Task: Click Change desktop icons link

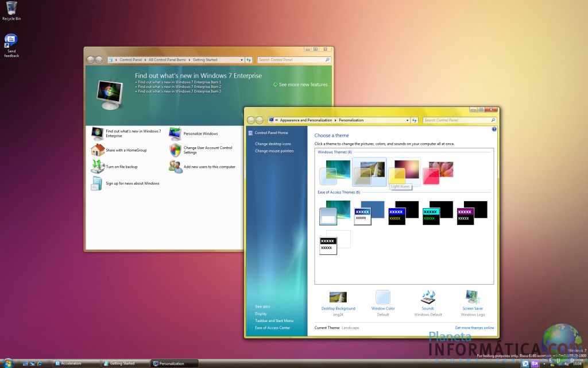Action: pos(273,144)
